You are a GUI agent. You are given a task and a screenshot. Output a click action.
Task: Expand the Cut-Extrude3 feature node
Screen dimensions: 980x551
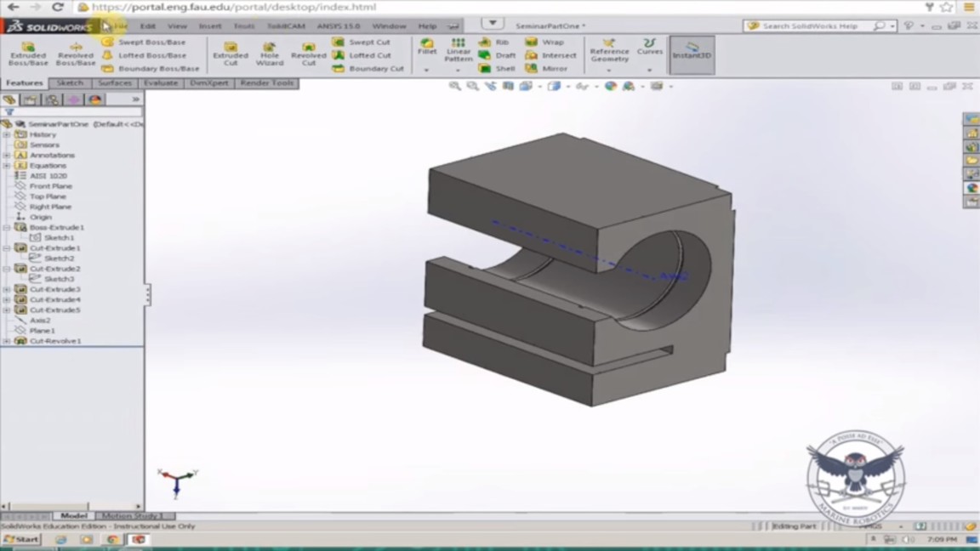pyautogui.click(x=7, y=289)
